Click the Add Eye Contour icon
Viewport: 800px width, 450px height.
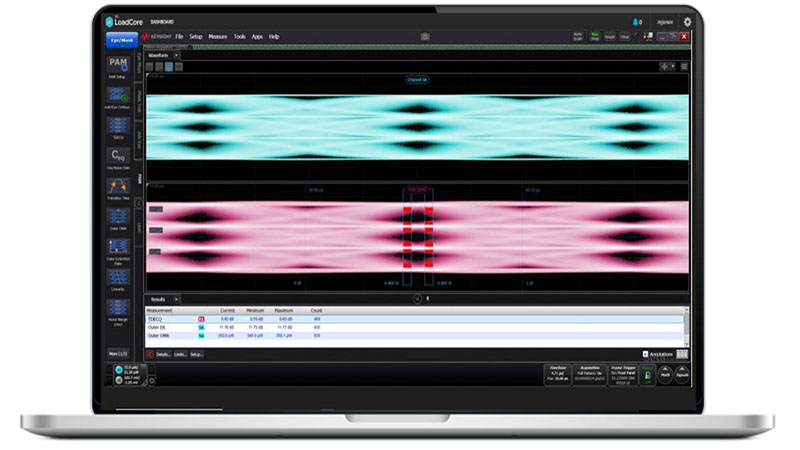(118, 95)
